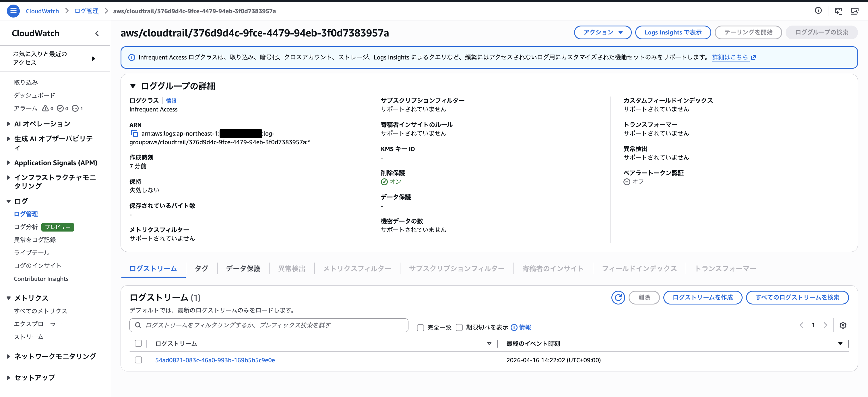Expand ネットワークモニタリング section
This screenshot has width=868, height=397.
click(x=9, y=356)
